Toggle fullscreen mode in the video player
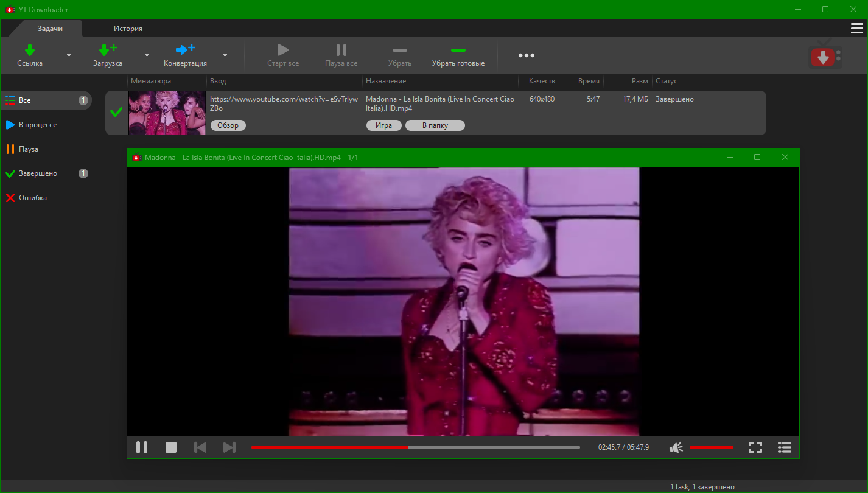Screen dimensions: 868x493 [755, 447]
